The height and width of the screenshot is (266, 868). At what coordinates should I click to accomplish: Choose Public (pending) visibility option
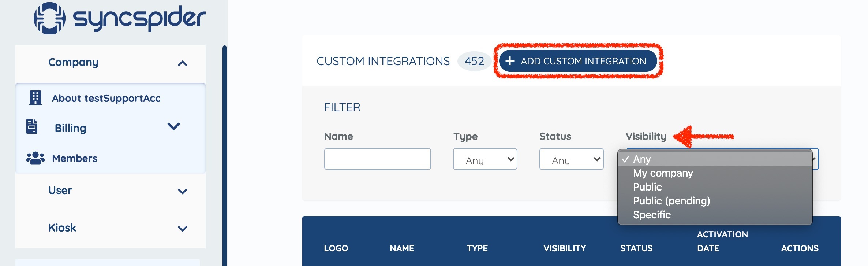coord(715,201)
